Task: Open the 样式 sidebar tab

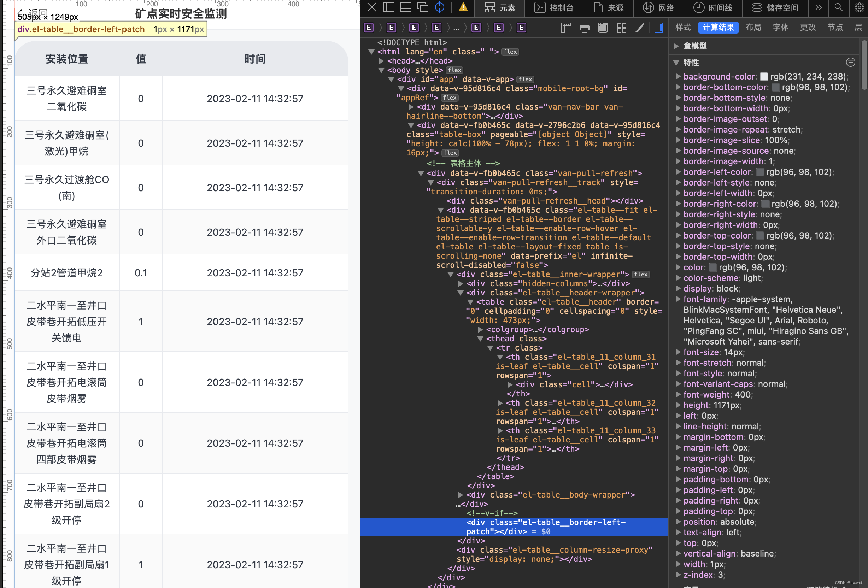Action: click(x=683, y=28)
